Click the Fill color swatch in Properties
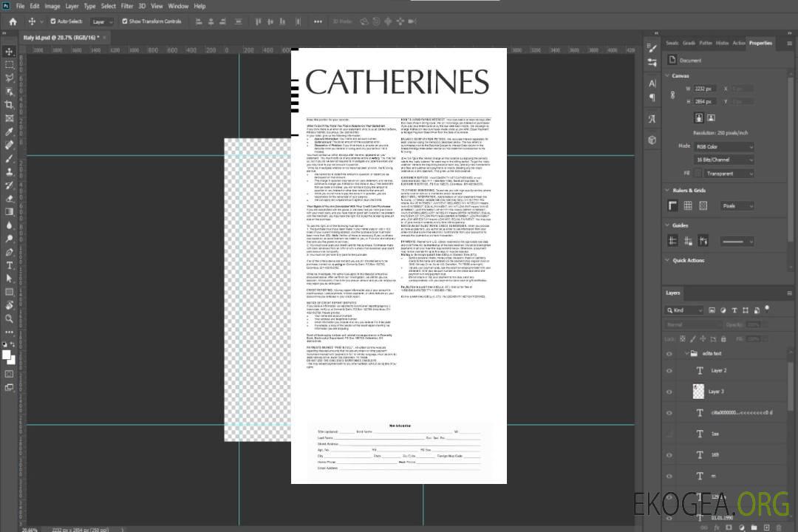The width and height of the screenshot is (798, 532). 698,174
